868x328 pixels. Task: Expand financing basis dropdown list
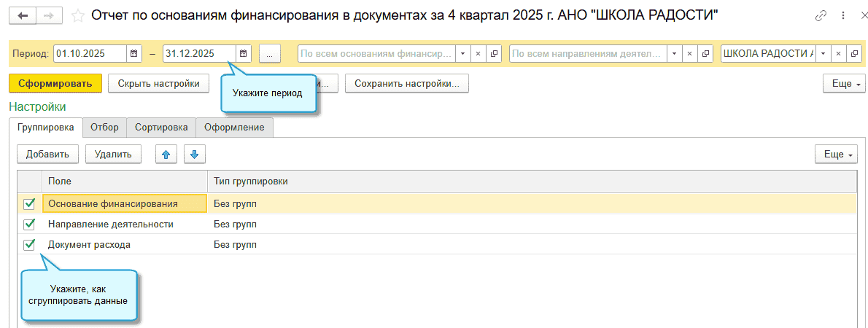pos(462,54)
